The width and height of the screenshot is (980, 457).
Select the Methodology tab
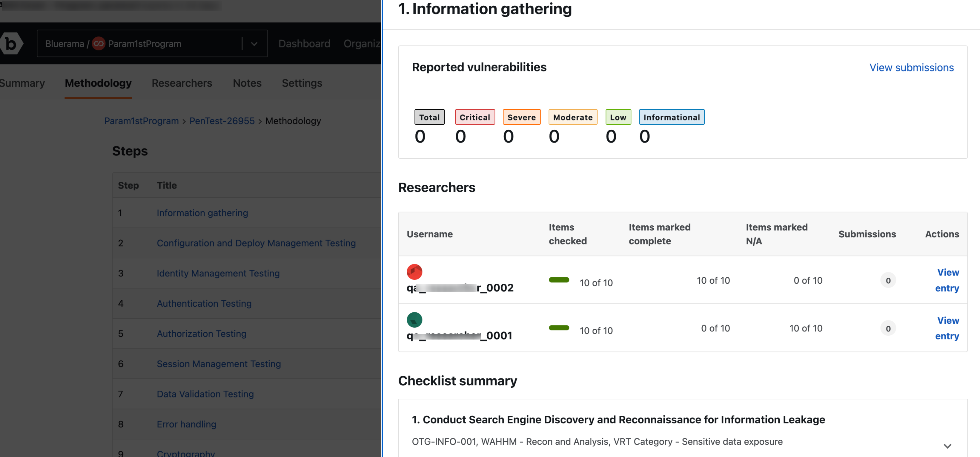point(98,83)
